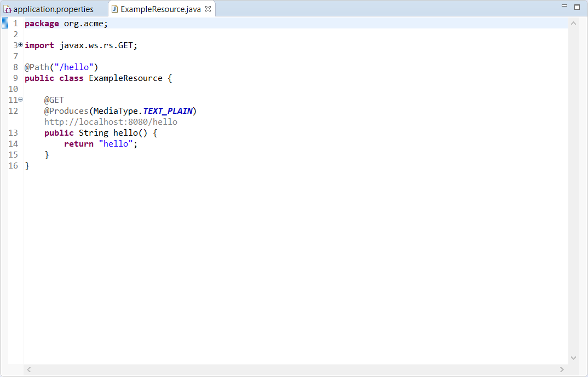Minimize the editor area
Image resolution: width=588 pixels, height=377 pixels.
coord(564,6)
